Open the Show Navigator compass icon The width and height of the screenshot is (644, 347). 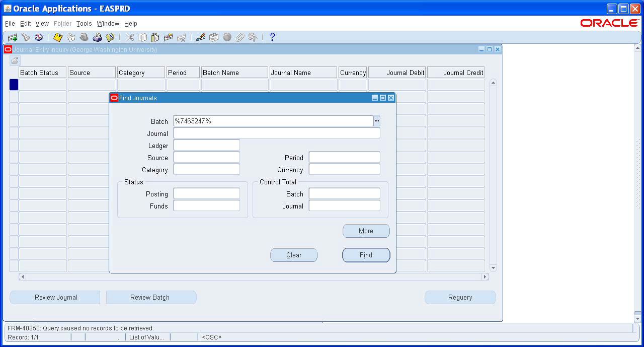click(39, 37)
